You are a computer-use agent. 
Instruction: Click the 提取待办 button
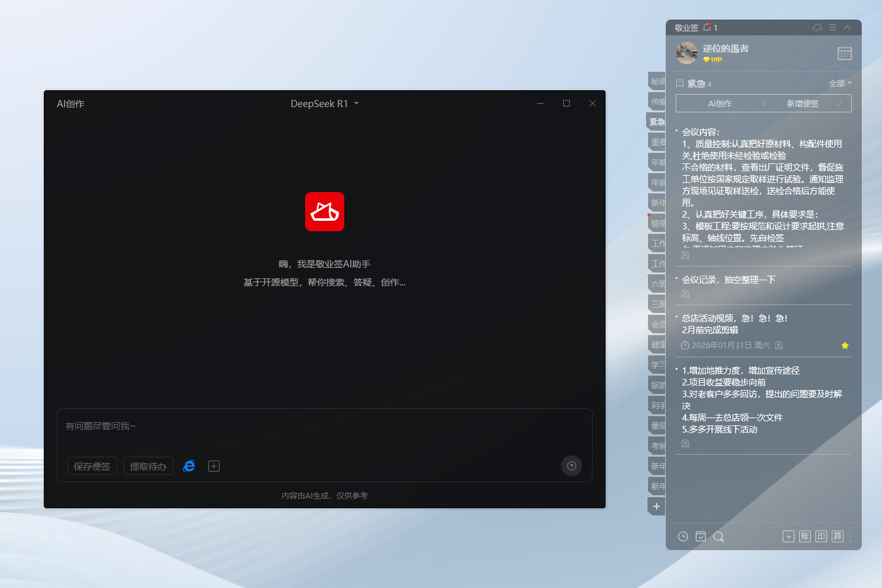(x=148, y=466)
